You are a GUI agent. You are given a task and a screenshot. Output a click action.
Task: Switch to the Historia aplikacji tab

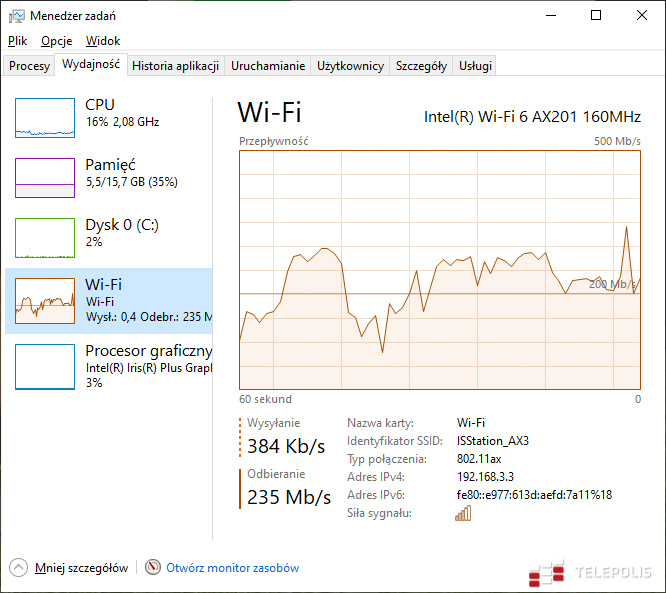click(x=175, y=66)
